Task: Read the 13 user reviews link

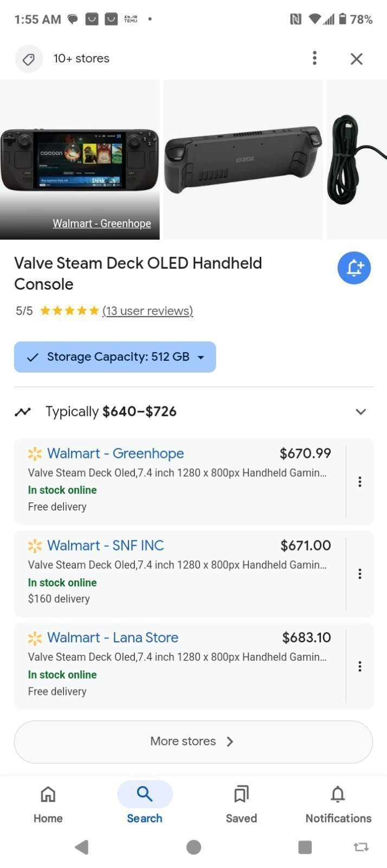Action: [x=147, y=311]
